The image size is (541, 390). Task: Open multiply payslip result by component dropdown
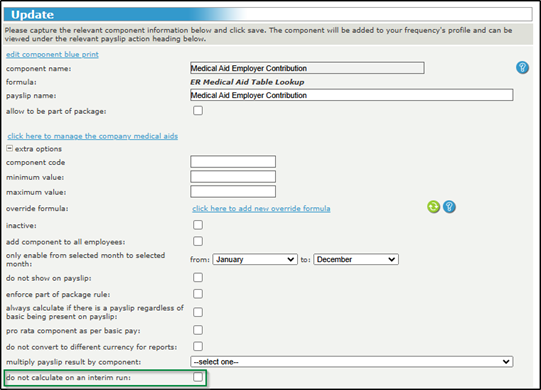(352, 362)
